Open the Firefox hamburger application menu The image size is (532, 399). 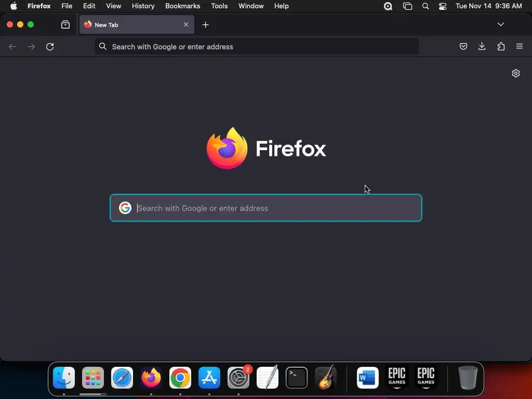coord(520,46)
